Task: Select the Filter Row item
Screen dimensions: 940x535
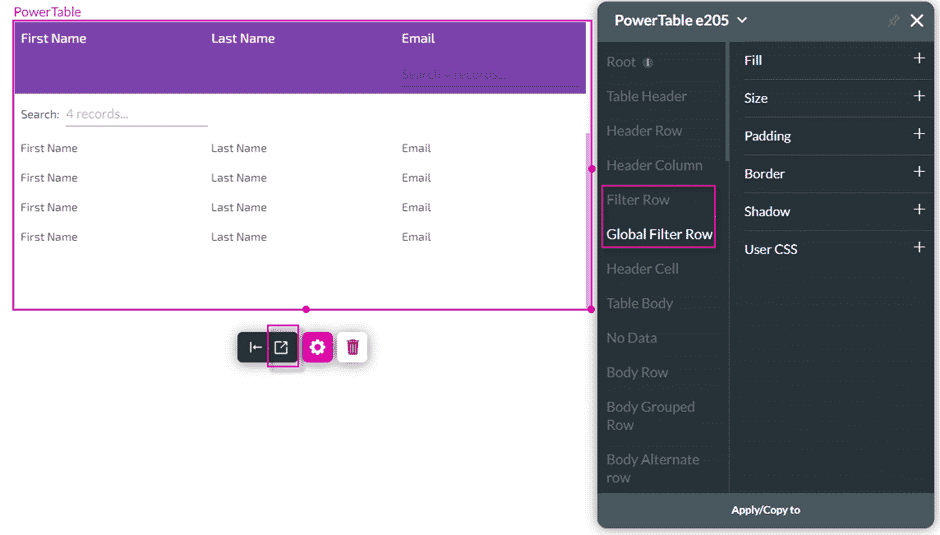Action: (638, 200)
